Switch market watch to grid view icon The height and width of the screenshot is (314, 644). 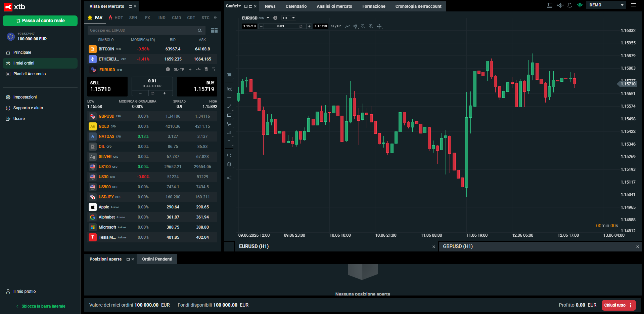[214, 30]
